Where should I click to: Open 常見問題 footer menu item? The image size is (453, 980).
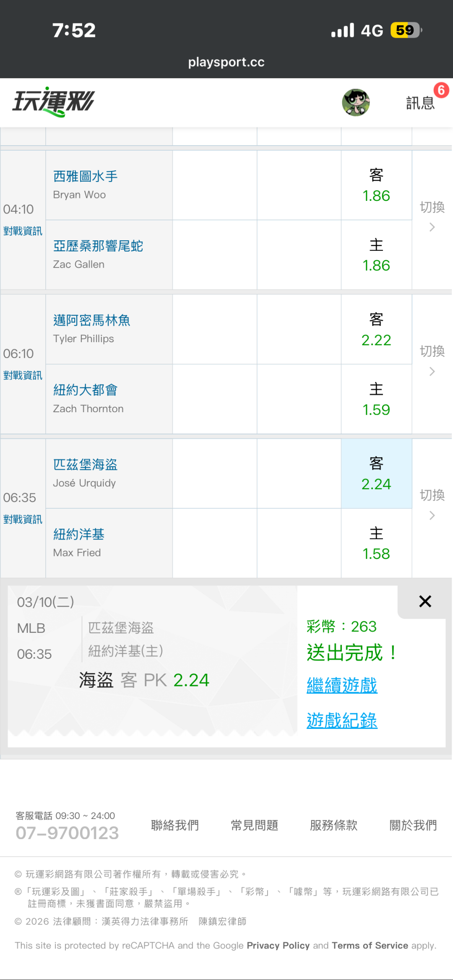click(254, 825)
